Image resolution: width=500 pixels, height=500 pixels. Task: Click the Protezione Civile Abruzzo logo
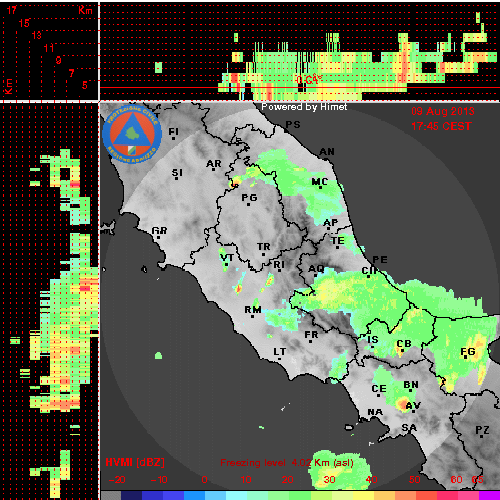[132, 134]
